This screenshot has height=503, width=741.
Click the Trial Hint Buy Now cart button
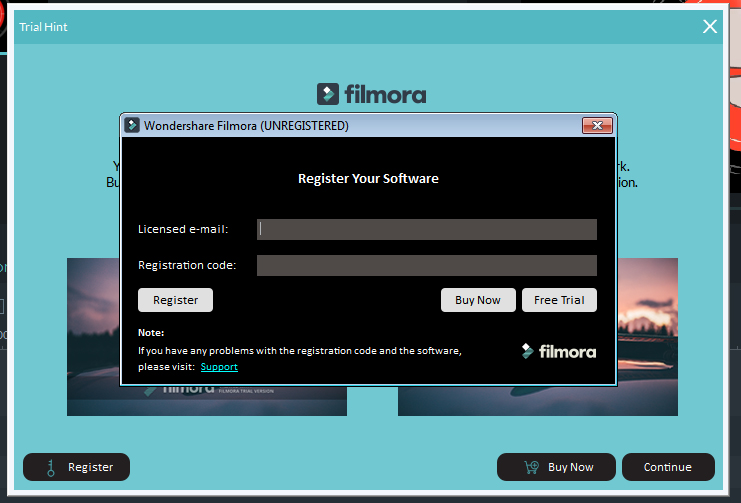556,467
